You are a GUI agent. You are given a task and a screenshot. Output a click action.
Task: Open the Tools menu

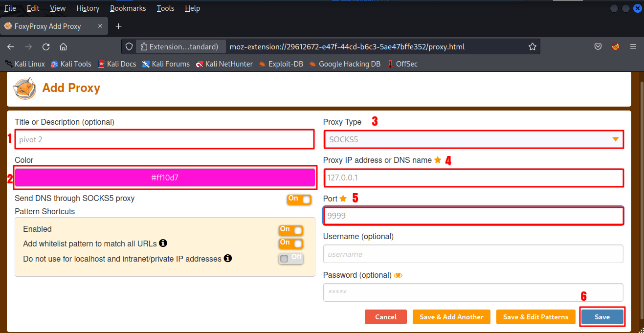tap(165, 8)
